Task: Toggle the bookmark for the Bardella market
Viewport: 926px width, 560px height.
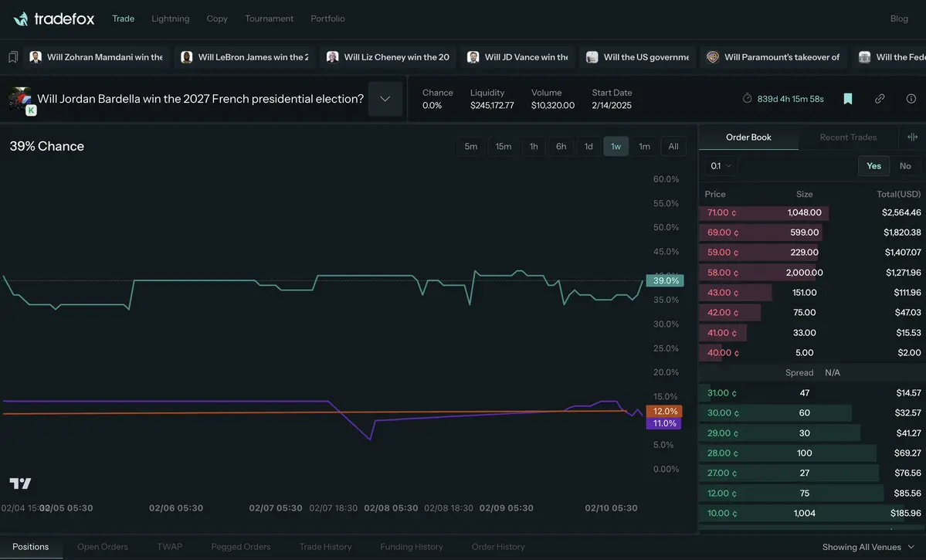Action: 848,99
